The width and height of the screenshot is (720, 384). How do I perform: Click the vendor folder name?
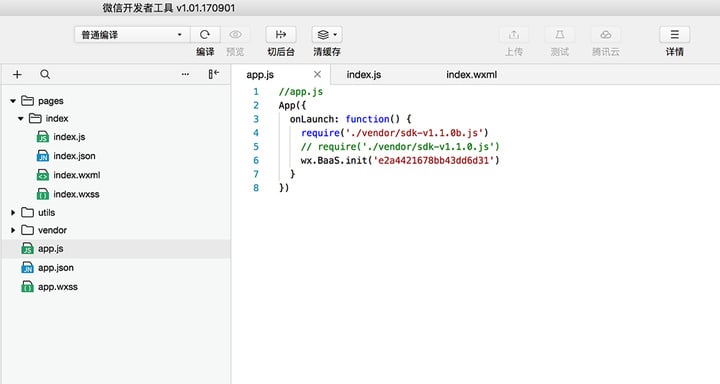52,230
